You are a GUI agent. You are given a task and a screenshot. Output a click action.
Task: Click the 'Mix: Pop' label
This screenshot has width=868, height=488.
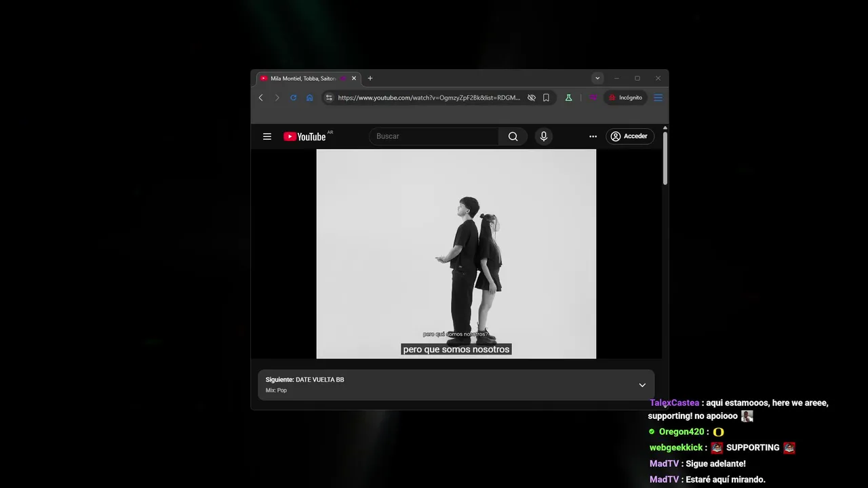coord(276,390)
